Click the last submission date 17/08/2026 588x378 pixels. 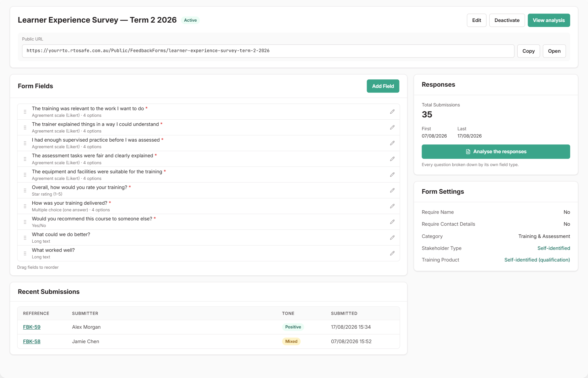(469, 136)
